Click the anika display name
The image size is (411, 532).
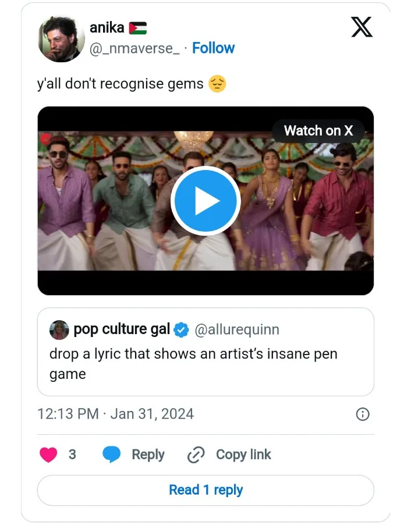pyautogui.click(x=107, y=27)
